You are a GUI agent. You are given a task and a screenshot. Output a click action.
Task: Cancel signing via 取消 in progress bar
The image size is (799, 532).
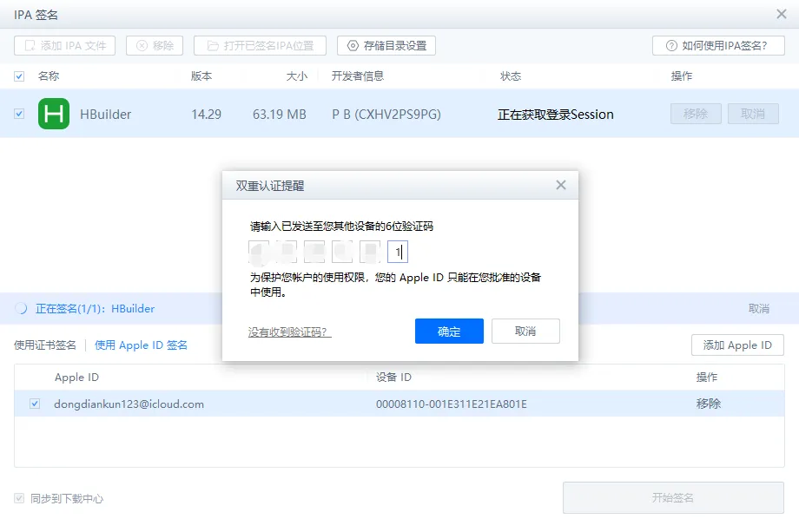click(759, 308)
